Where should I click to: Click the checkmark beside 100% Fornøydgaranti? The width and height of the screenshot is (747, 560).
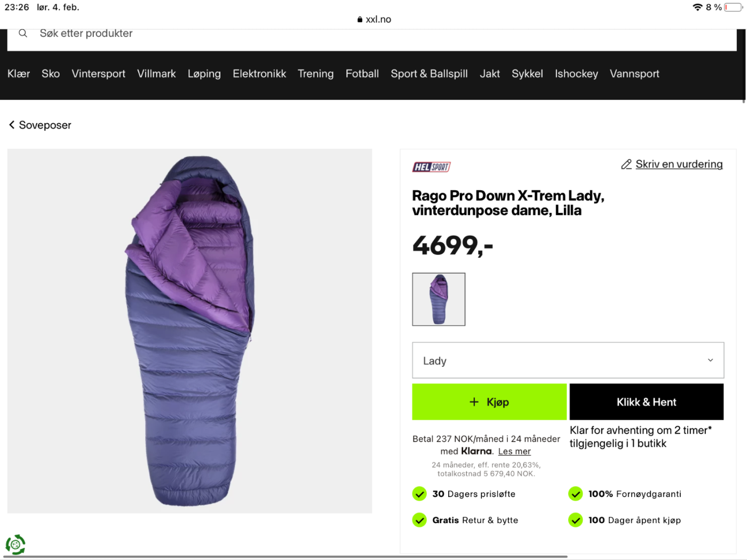[575, 494]
